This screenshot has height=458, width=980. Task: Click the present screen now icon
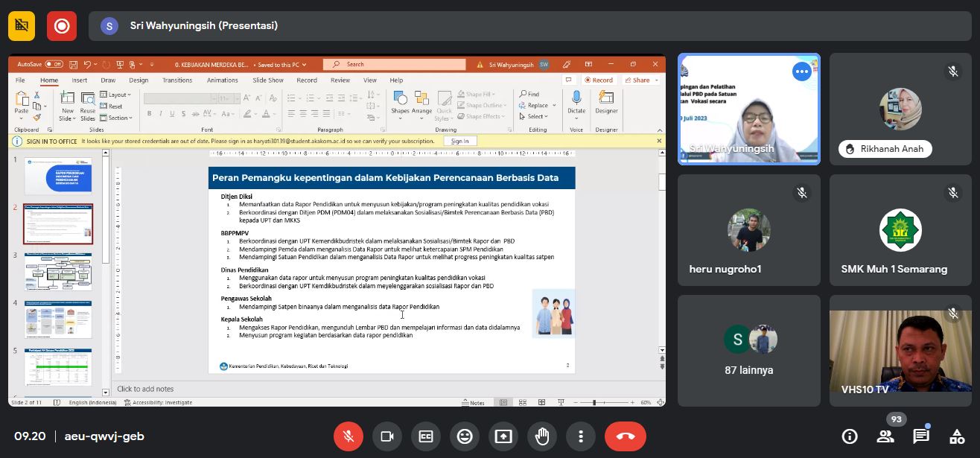tap(503, 436)
